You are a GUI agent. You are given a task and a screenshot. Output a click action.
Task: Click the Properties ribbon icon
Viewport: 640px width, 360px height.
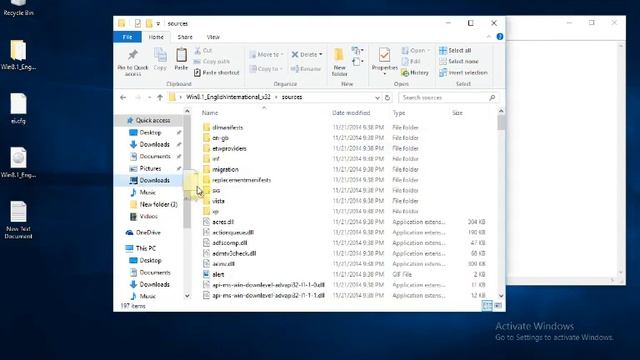(x=384, y=60)
